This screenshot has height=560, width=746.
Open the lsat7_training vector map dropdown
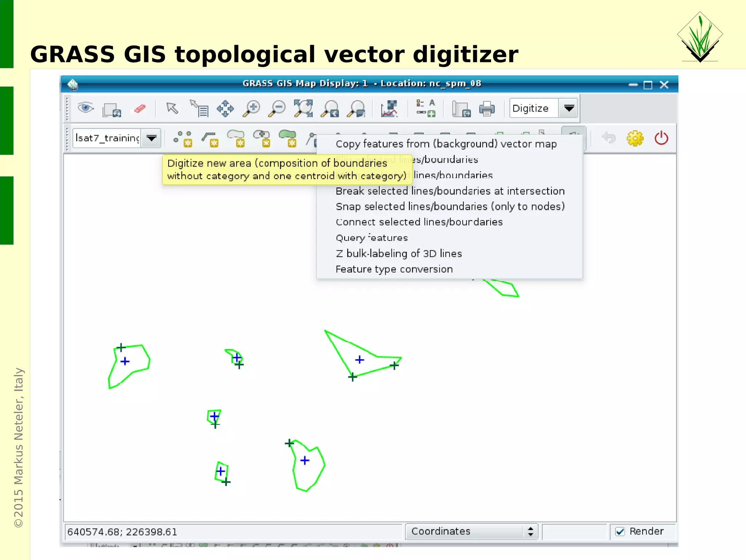tap(152, 138)
